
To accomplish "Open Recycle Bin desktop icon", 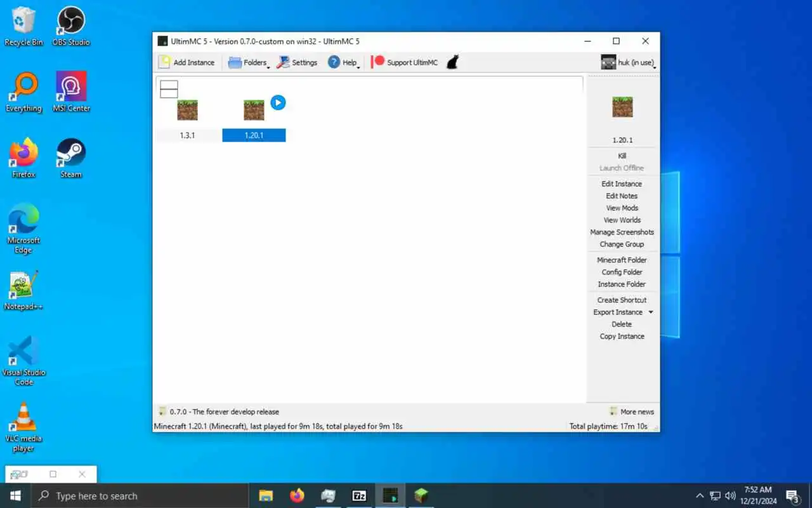I will pos(23,27).
